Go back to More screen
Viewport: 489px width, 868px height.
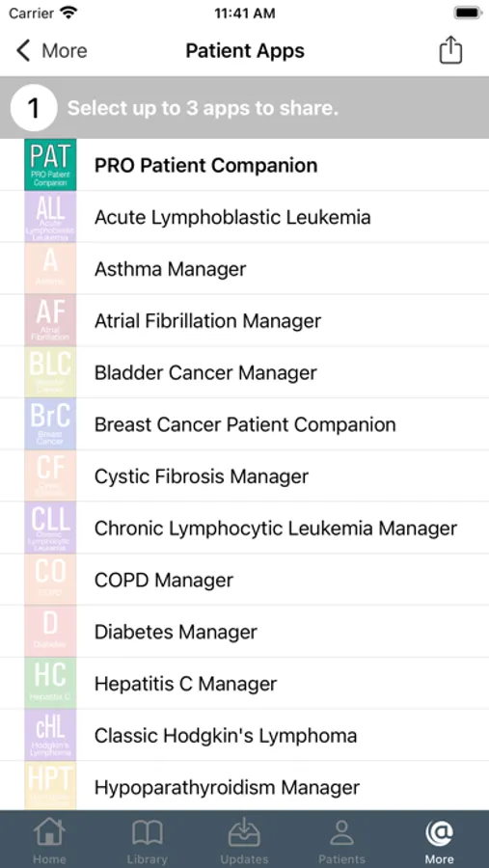pos(51,51)
